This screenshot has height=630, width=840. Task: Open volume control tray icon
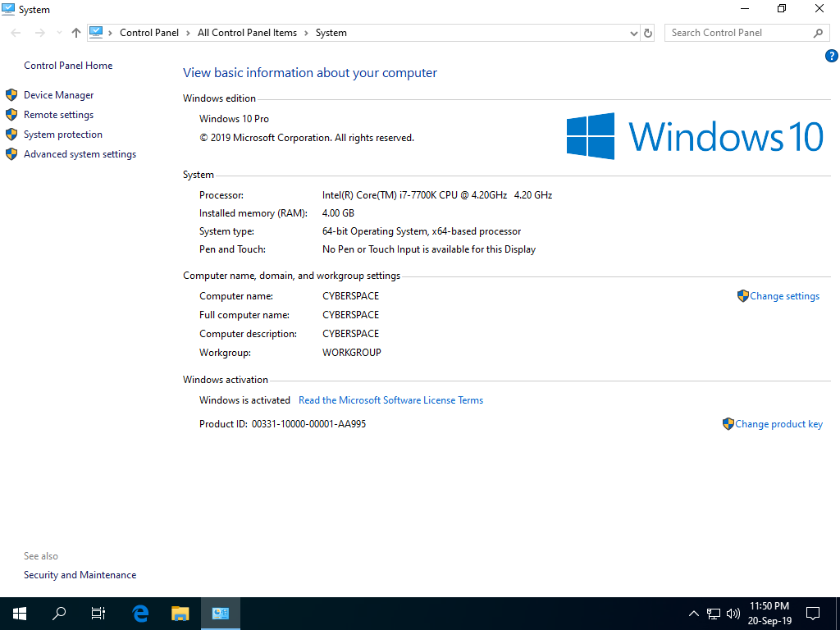click(x=733, y=614)
